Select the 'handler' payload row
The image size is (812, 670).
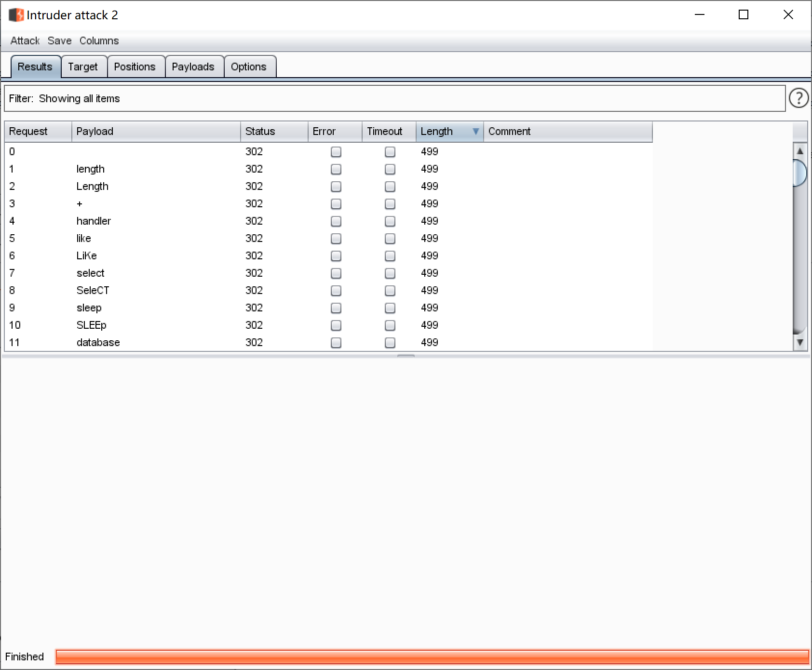(x=94, y=221)
